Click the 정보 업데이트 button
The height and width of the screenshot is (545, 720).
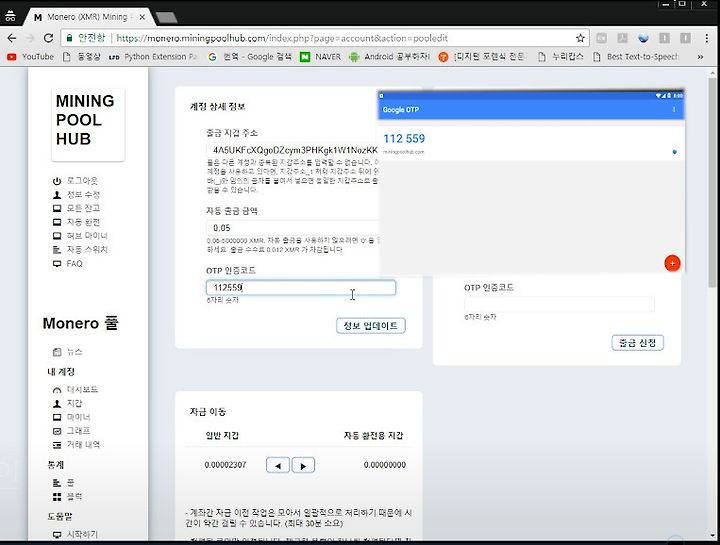tap(371, 326)
